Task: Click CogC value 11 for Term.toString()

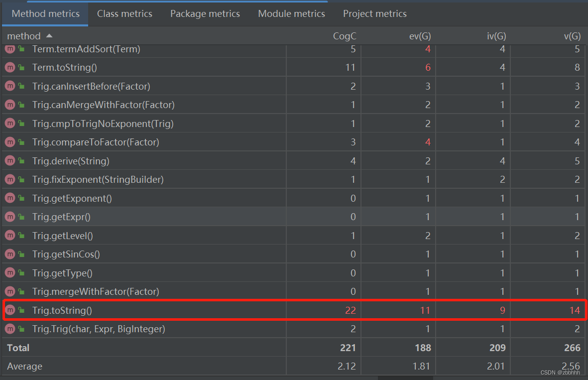Action: [350, 68]
